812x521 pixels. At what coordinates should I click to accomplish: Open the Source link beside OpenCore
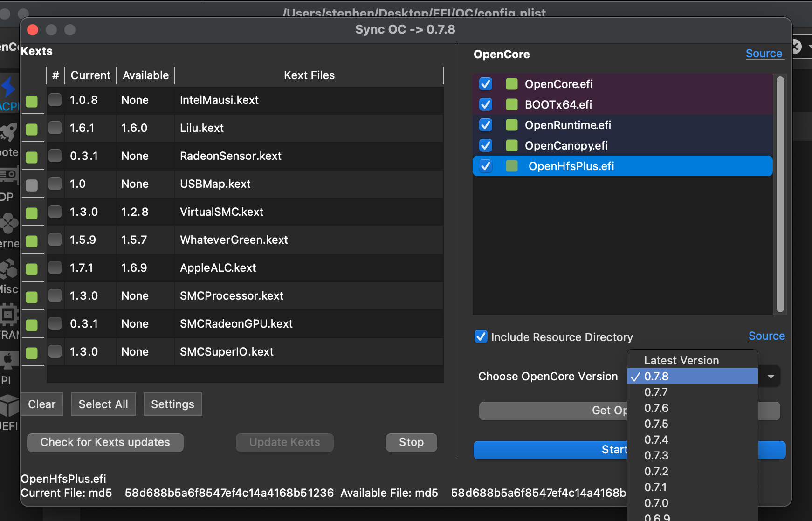(x=764, y=53)
